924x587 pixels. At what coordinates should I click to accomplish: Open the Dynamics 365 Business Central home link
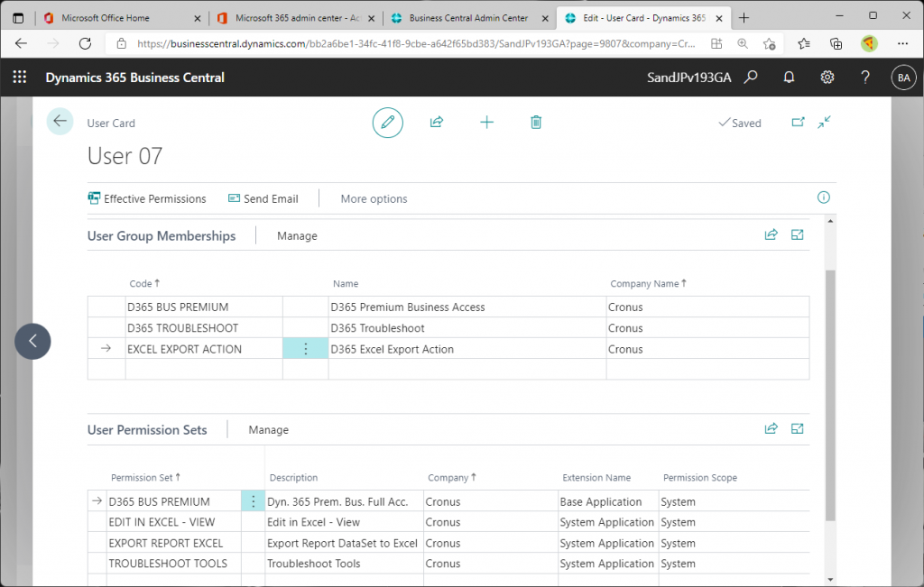tap(135, 78)
